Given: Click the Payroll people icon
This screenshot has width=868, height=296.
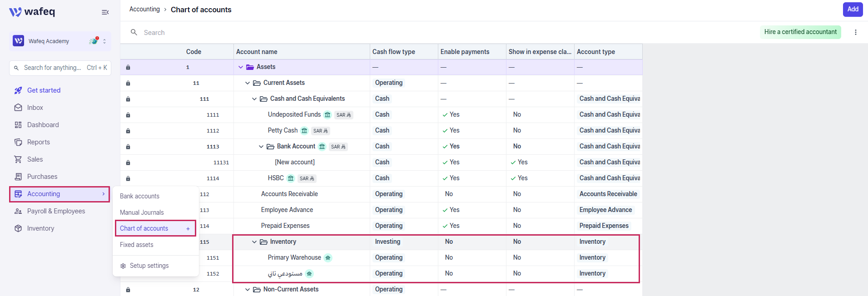Looking at the screenshot, I should pyautogui.click(x=18, y=211).
